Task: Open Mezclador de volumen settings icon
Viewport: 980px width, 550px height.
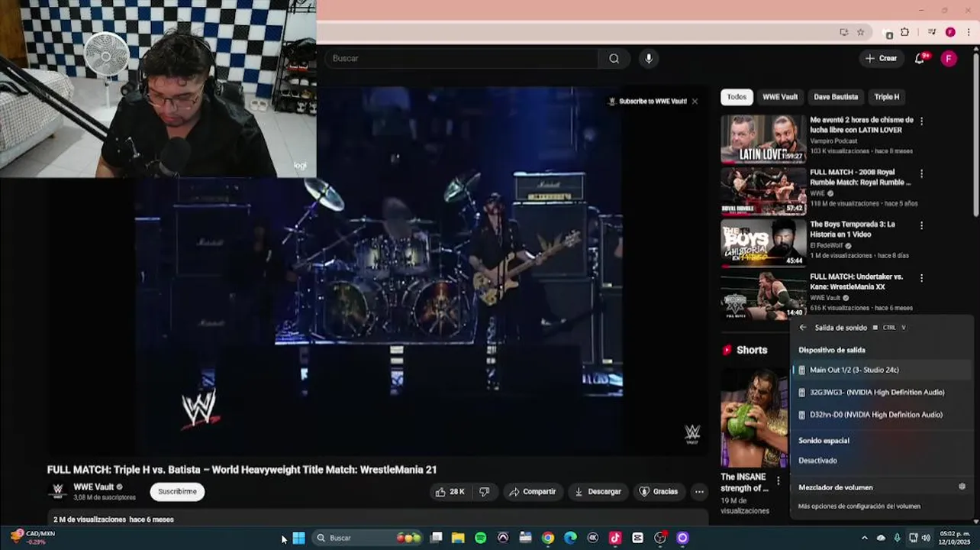Action: point(962,487)
